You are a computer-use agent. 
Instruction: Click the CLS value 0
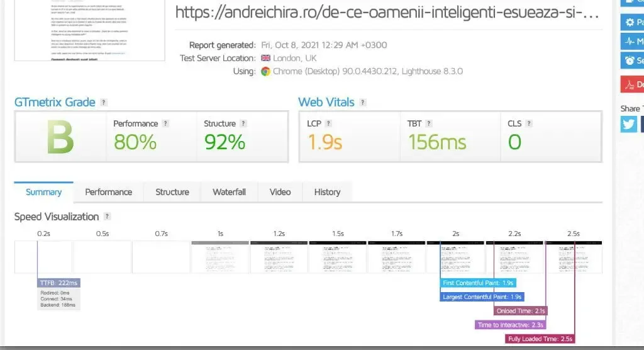(x=514, y=142)
